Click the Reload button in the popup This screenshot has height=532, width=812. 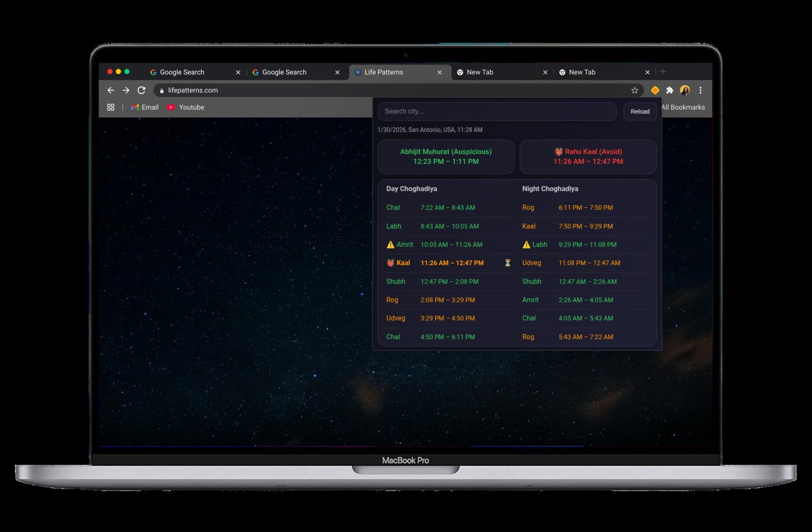[x=640, y=111]
